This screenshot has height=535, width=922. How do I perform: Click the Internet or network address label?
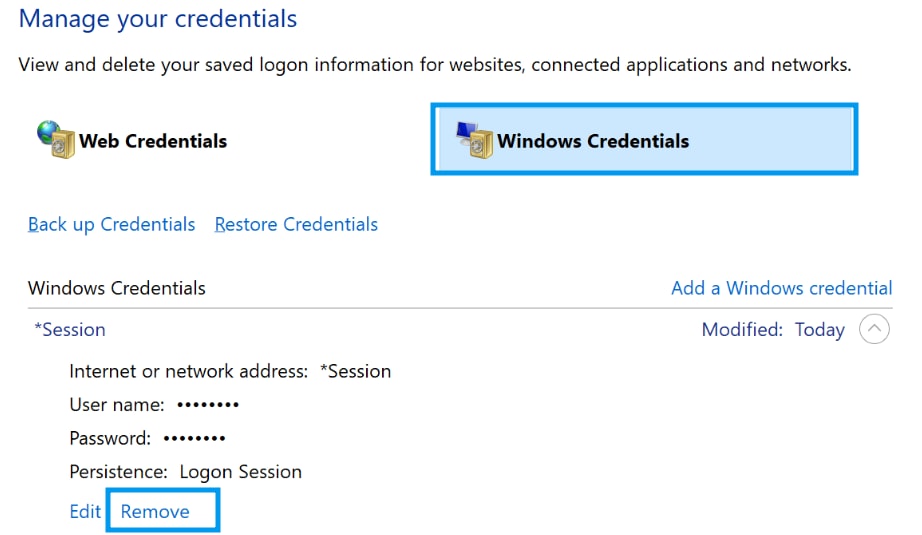coord(188,371)
